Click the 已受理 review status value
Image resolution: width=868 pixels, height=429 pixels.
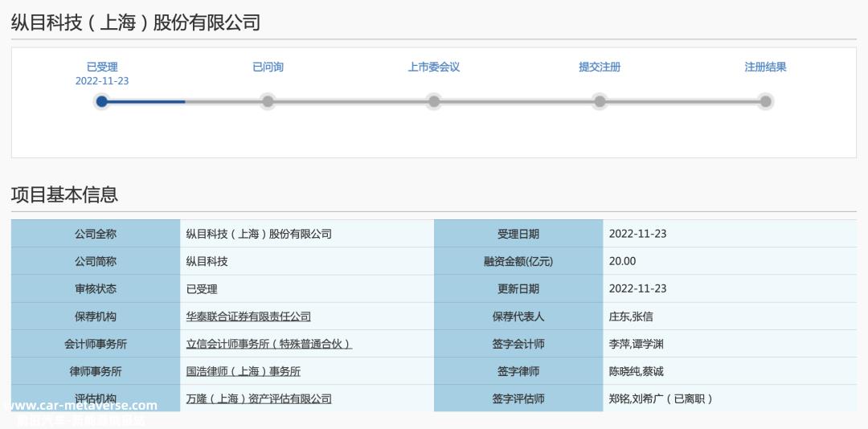pyautogui.click(x=202, y=289)
